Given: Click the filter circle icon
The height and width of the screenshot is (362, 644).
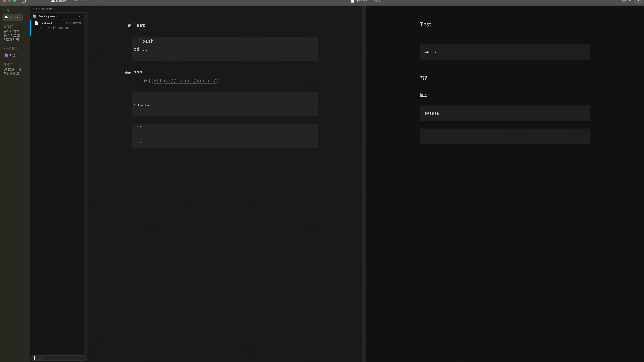Looking at the screenshot, I should (x=34, y=358).
